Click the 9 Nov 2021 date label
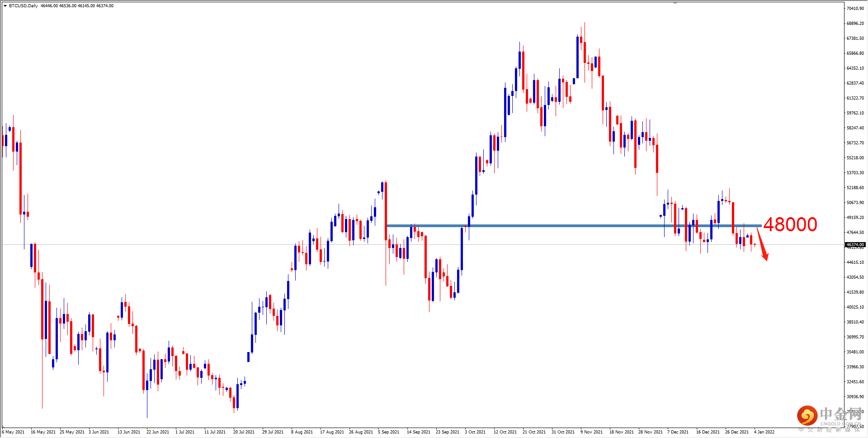Viewport: 868px width, 438px height. (591, 432)
